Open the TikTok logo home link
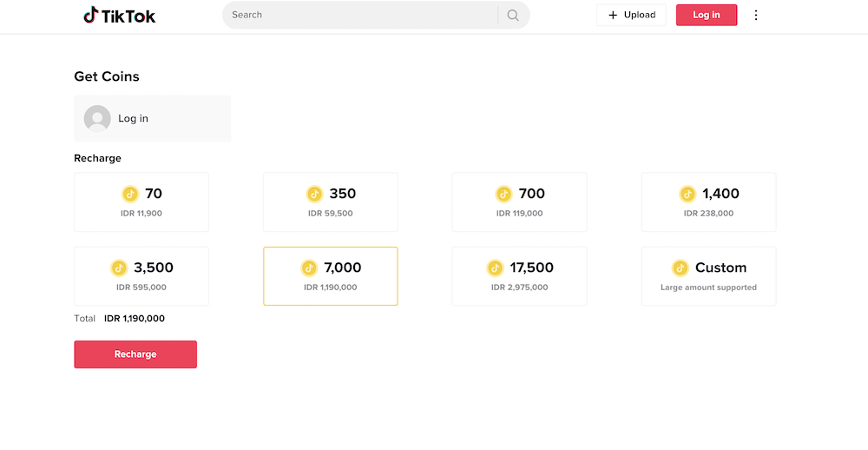Viewport: 868px width, 450px height. tap(119, 16)
